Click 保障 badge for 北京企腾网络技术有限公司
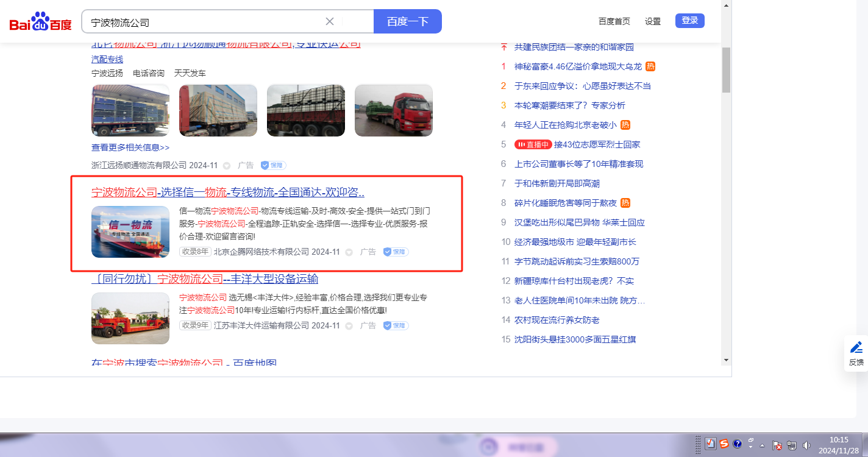Viewport: 868px width, 457px height. click(396, 252)
